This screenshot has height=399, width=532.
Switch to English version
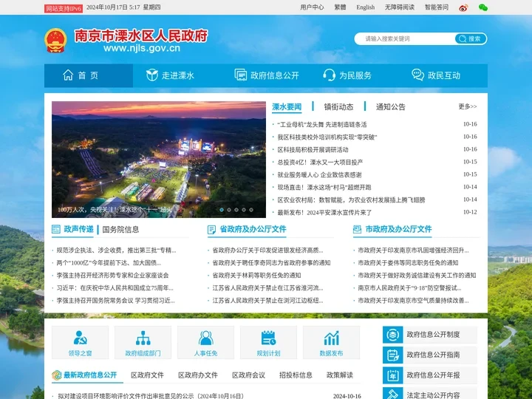[x=366, y=7]
